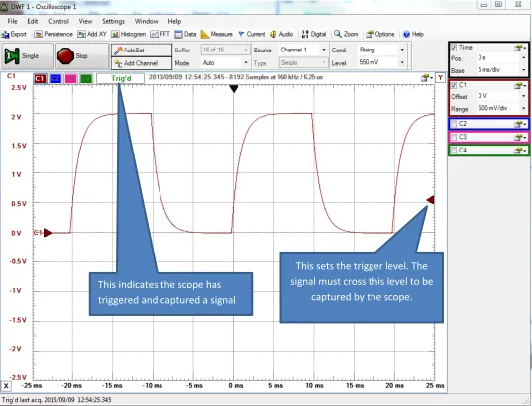
Task: Click the C1 zero offset marker
Action: 48,233
